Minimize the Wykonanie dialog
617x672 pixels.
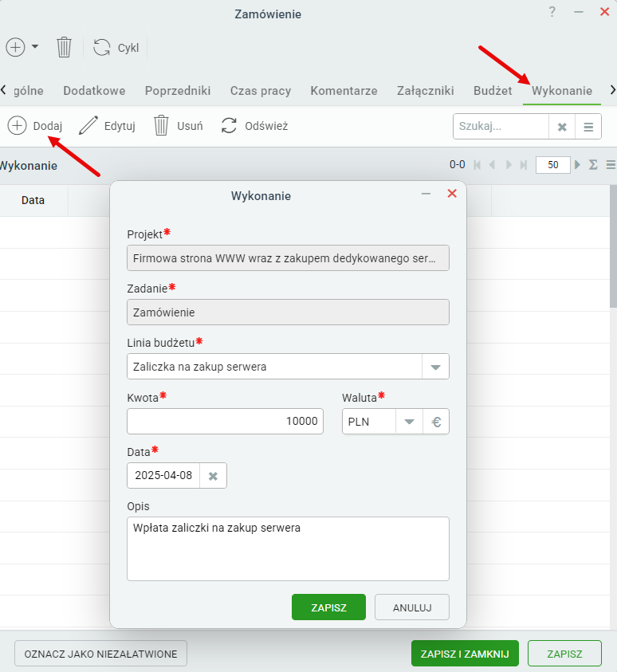(426, 194)
